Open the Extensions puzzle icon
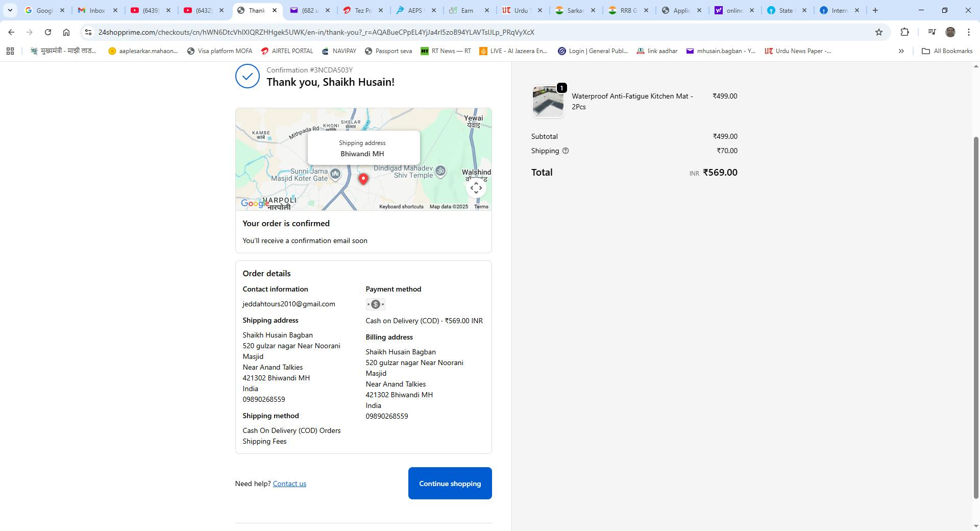Screen dimensions: 980x531 tap(904, 32)
